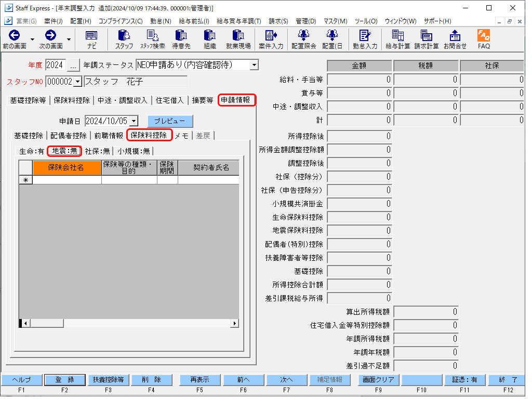The height and width of the screenshot is (399, 532).
Task: Click the 再表示 F5 button
Action: (199, 380)
